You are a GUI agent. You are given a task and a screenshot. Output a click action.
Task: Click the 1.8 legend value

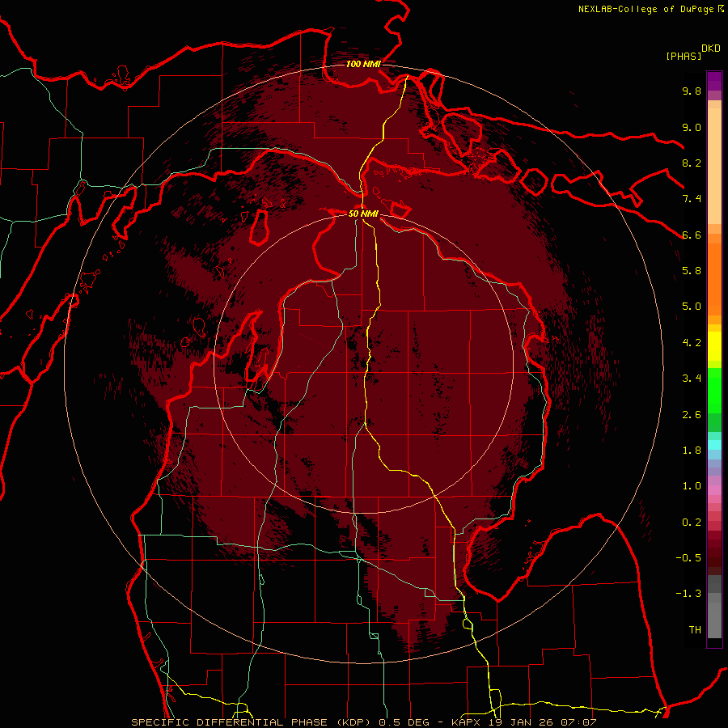click(692, 451)
